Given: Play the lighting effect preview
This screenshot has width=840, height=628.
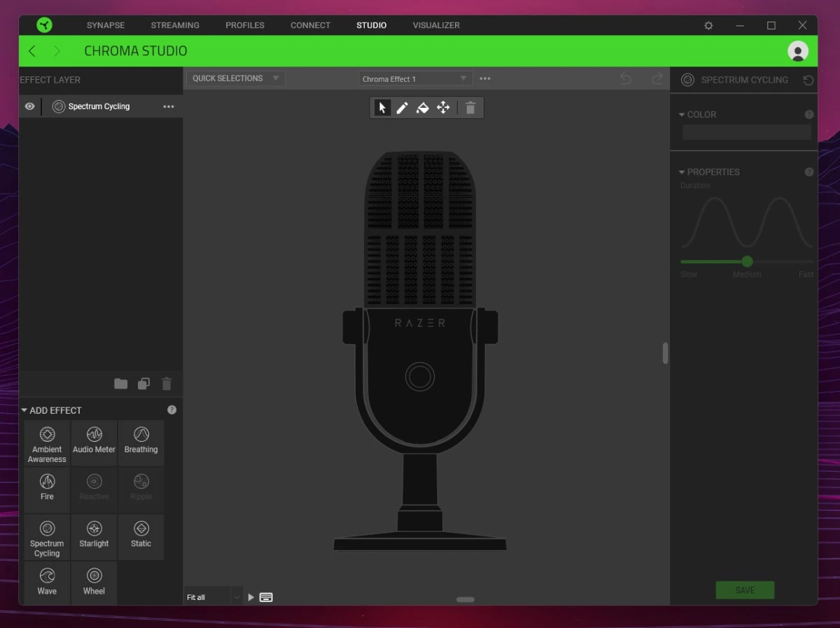Looking at the screenshot, I should pos(251,597).
